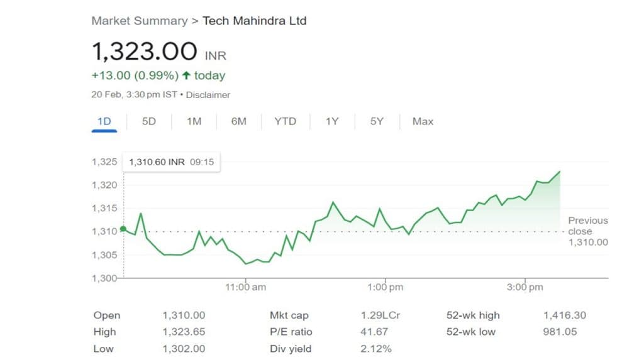The width and height of the screenshot is (644, 362).
Task: Switch to the 1Y chart view
Action: [x=331, y=121]
